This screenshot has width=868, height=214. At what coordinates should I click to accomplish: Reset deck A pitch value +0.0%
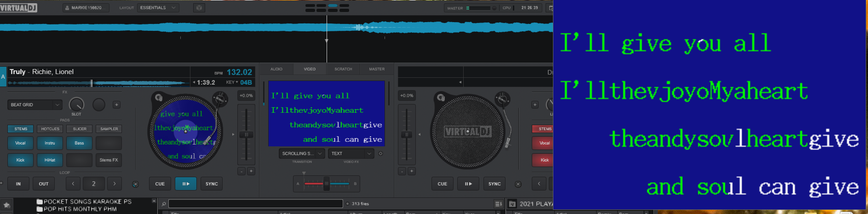[x=246, y=96]
